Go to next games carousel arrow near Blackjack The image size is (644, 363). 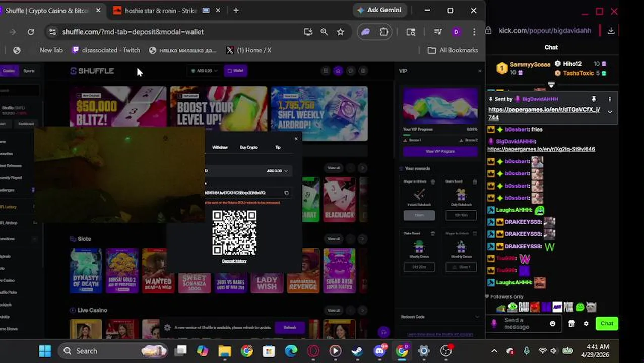(x=362, y=168)
